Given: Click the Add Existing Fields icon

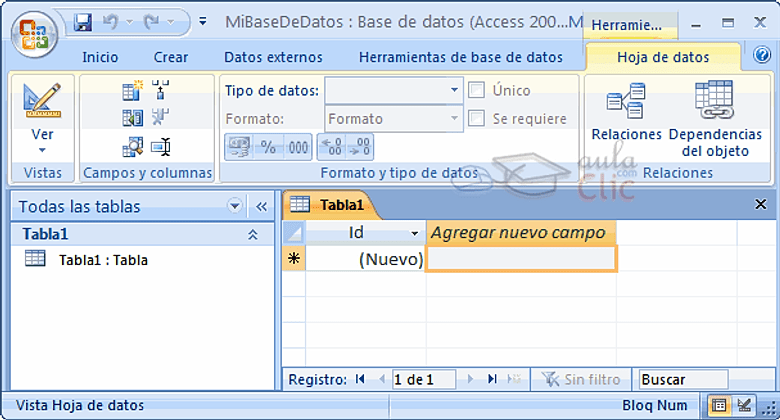Looking at the screenshot, I should 132,118.
